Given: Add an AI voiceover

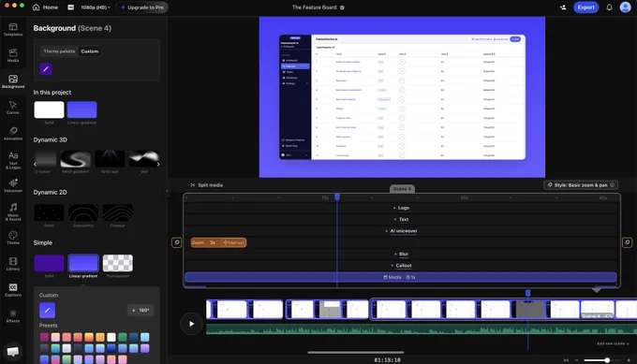Looking at the screenshot, I should pyautogui.click(x=401, y=231).
